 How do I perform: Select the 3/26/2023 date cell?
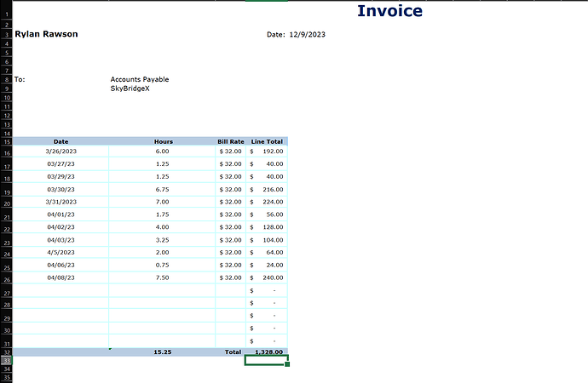pyautogui.click(x=61, y=151)
